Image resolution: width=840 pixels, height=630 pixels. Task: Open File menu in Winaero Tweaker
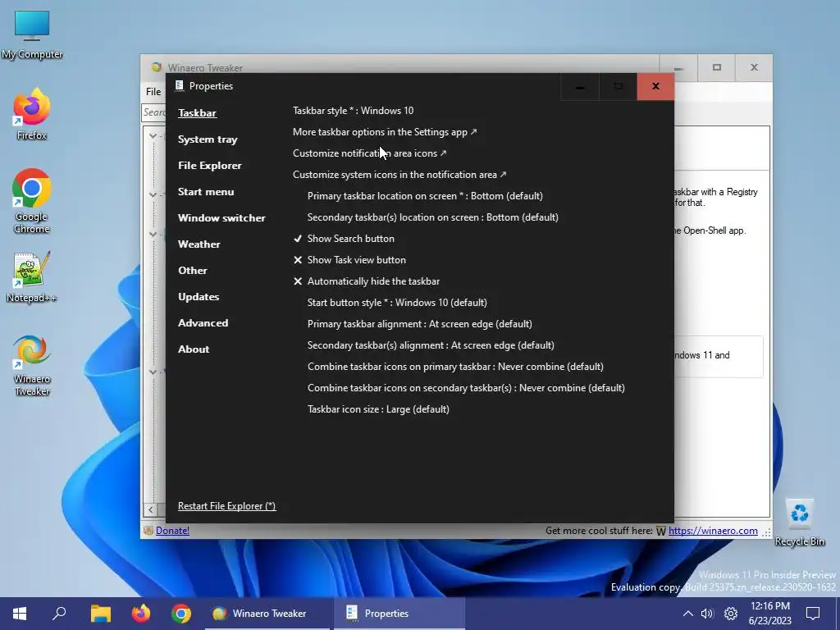click(153, 92)
